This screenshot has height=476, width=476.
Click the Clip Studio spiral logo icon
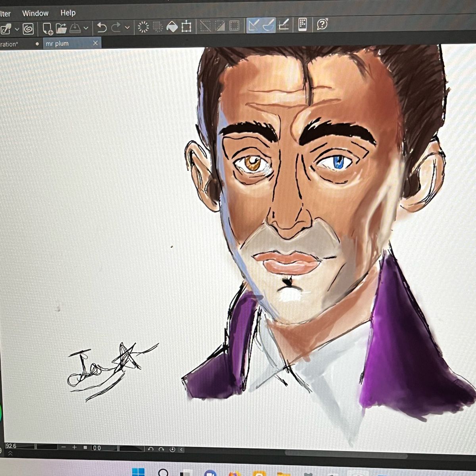(28, 29)
